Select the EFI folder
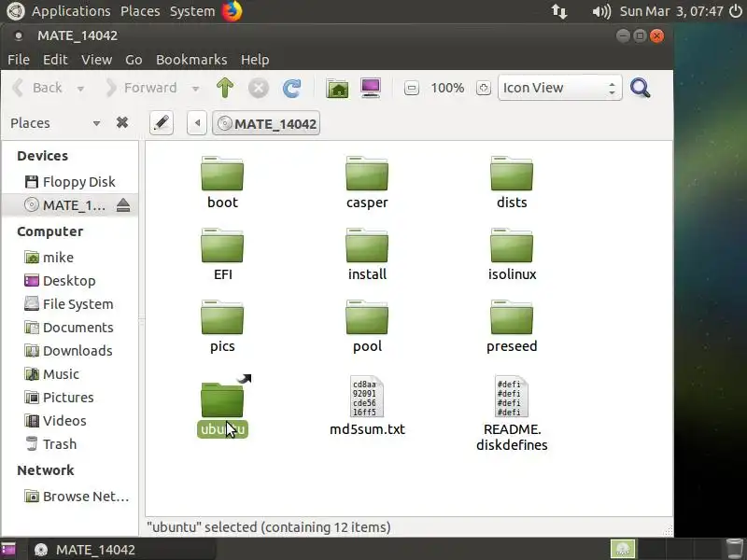The image size is (747, 560). click(222, 254)
